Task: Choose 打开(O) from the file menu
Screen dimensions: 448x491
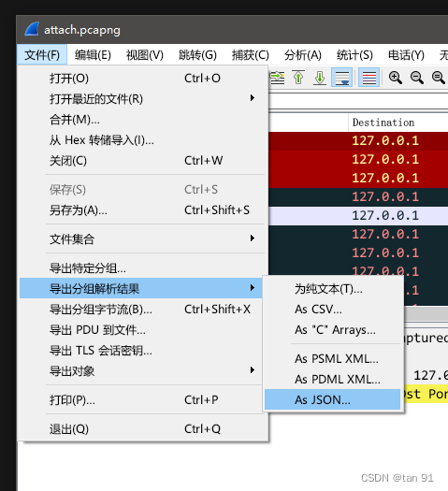Action: tap(142, 79)
